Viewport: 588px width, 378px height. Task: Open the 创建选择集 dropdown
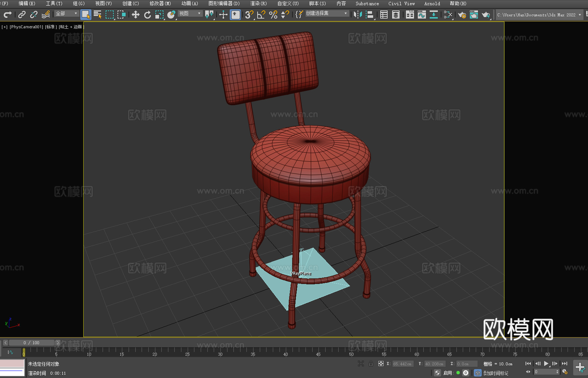327,13
